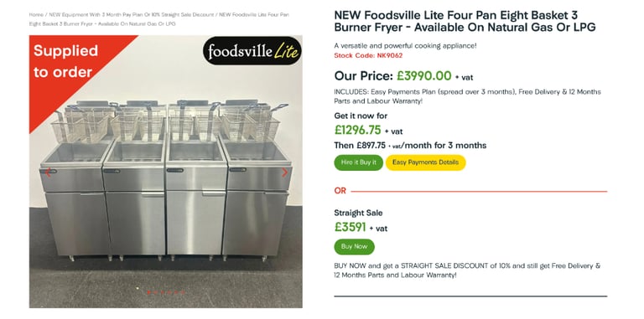Open Easy Payments Details

point(425,162)
